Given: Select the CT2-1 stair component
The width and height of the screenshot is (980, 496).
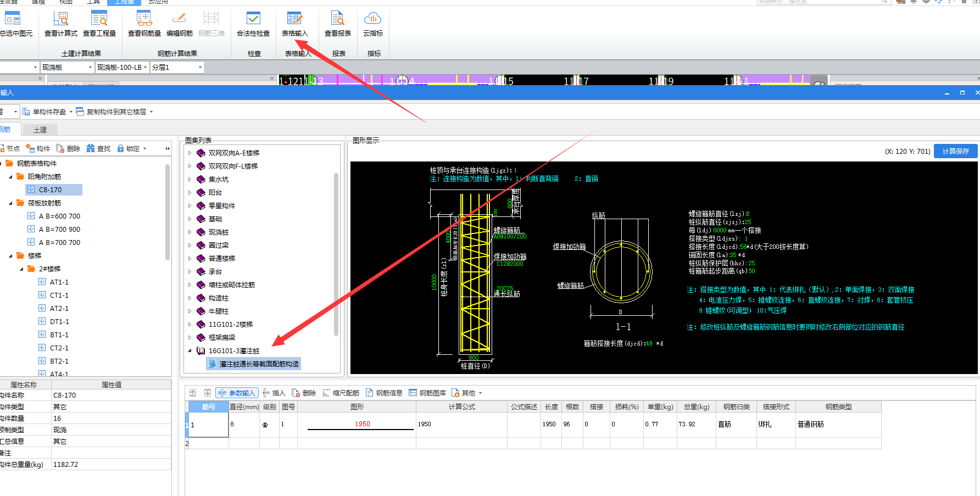Looking at the screenshot, I should pyautogui.click(x=59, y=348).
